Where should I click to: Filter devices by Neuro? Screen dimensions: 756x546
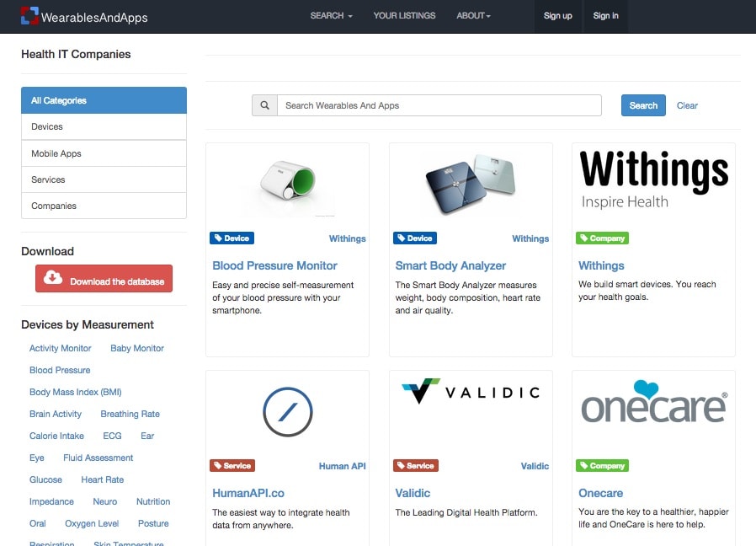105,501
